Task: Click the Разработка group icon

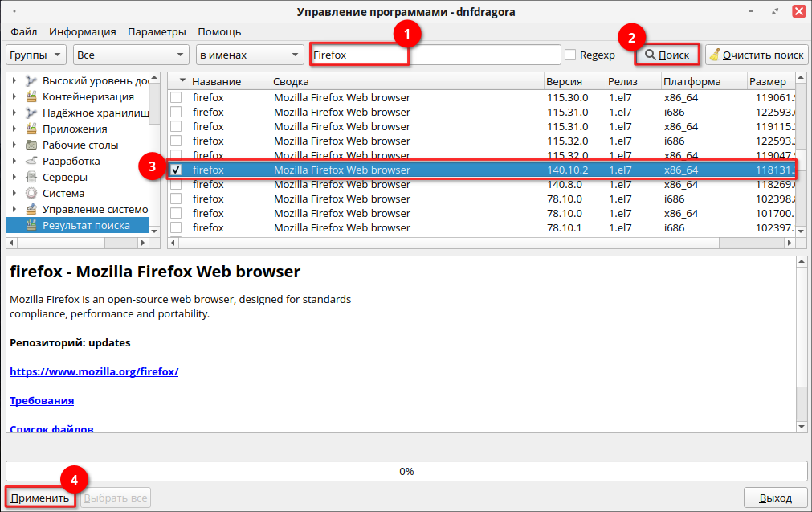Action: [x=31, y=162]
